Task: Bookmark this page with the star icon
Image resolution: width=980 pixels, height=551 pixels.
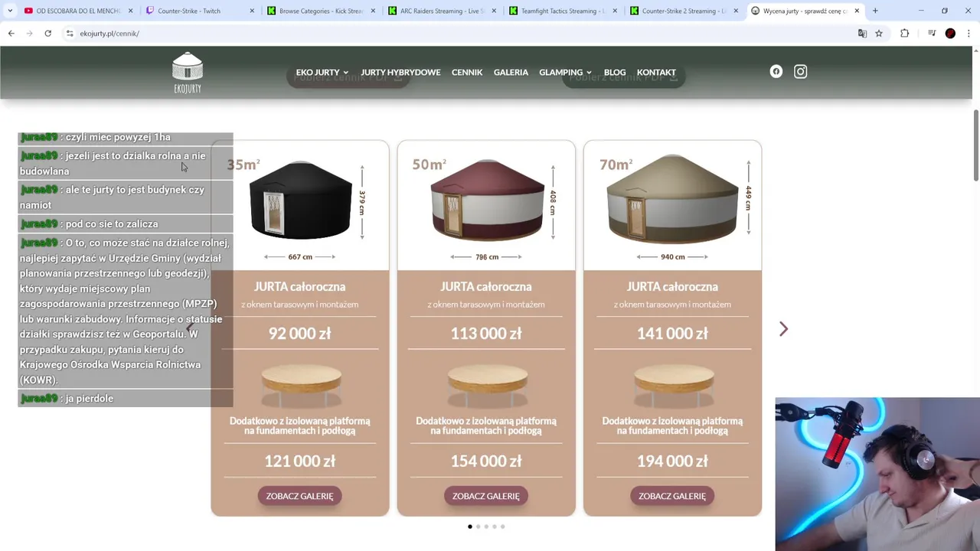Action: 879,33
